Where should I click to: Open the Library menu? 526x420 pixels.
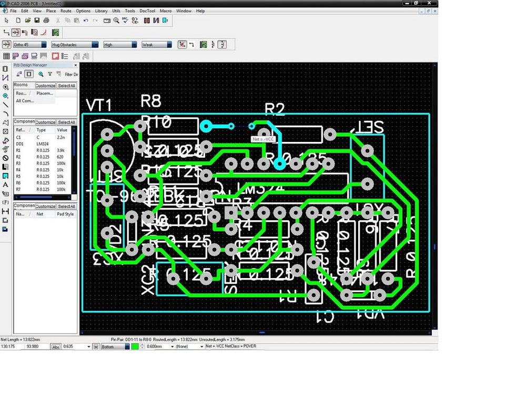pyautogui.click(x=101, y=11)
